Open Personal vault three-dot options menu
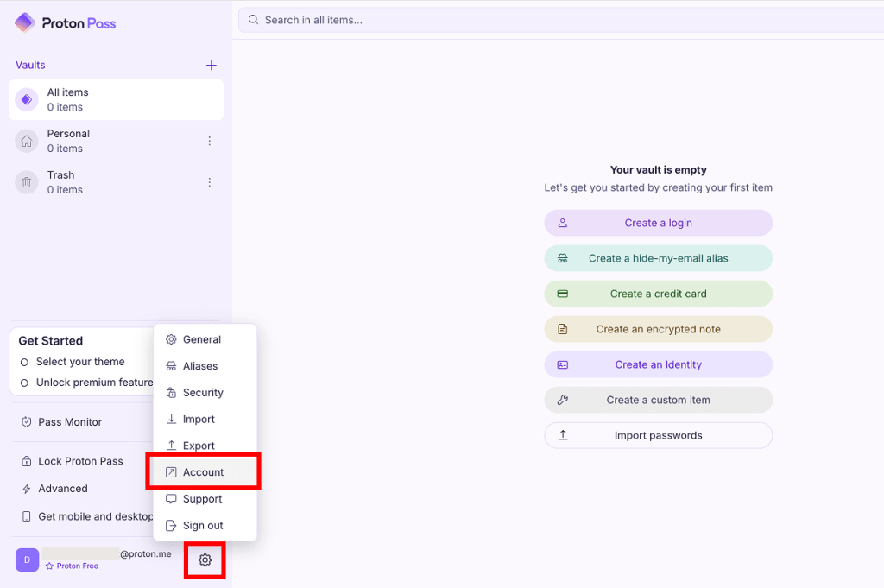The height and width of the screenshot is (588, 884). click(x=209, y=141)
